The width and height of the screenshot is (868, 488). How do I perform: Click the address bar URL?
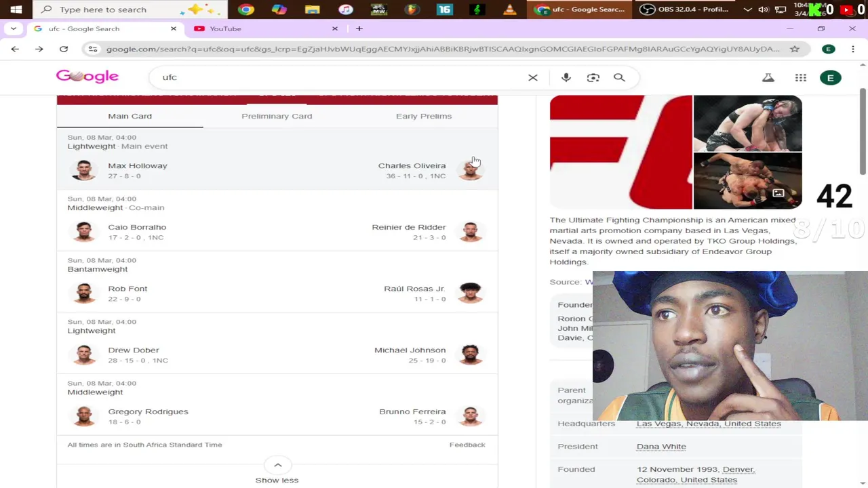[x=442, y=49]
